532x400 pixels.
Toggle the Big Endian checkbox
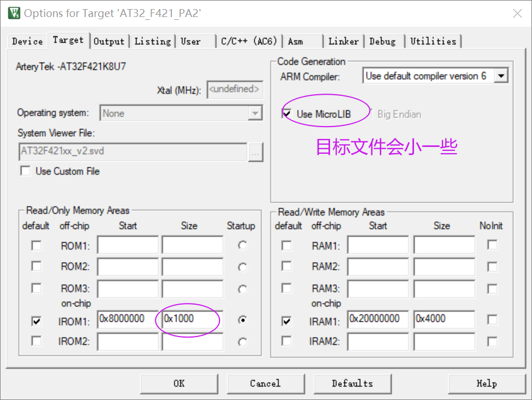pyautogui.click(x=372, y=113)
